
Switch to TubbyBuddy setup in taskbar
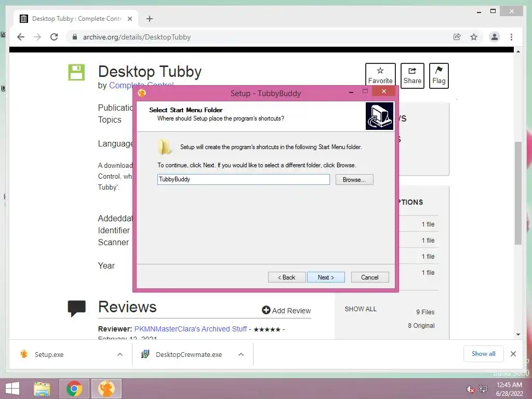click(107, 389)
